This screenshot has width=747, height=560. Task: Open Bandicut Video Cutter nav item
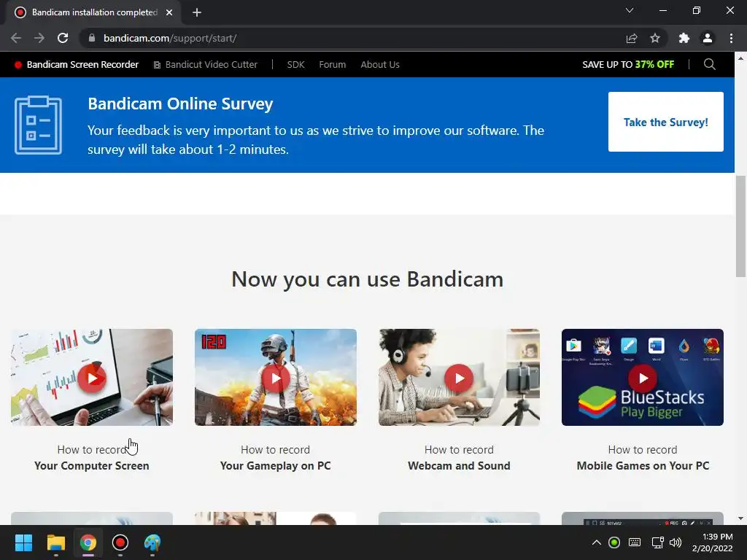point(205,65)
